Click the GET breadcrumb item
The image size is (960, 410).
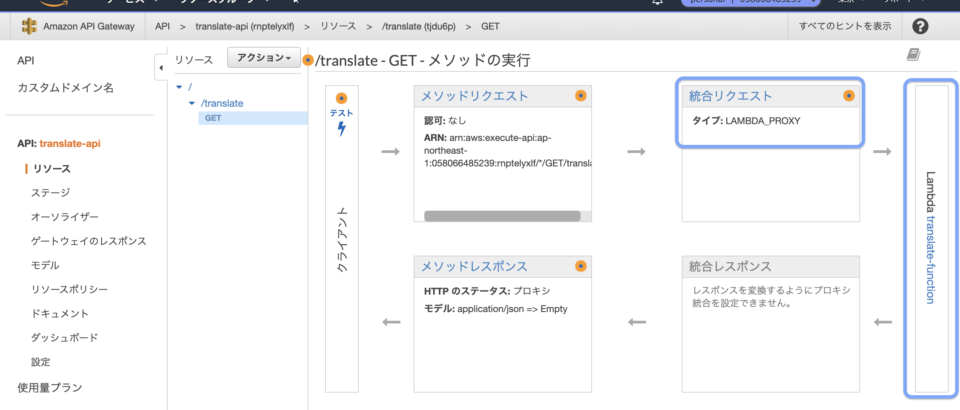[490, 26]
